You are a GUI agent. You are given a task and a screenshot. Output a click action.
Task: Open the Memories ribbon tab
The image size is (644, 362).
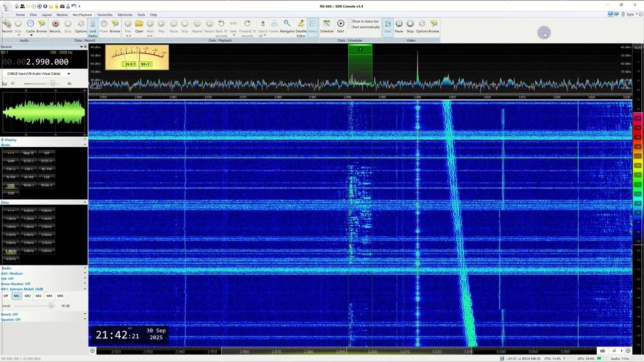(125, 15)
